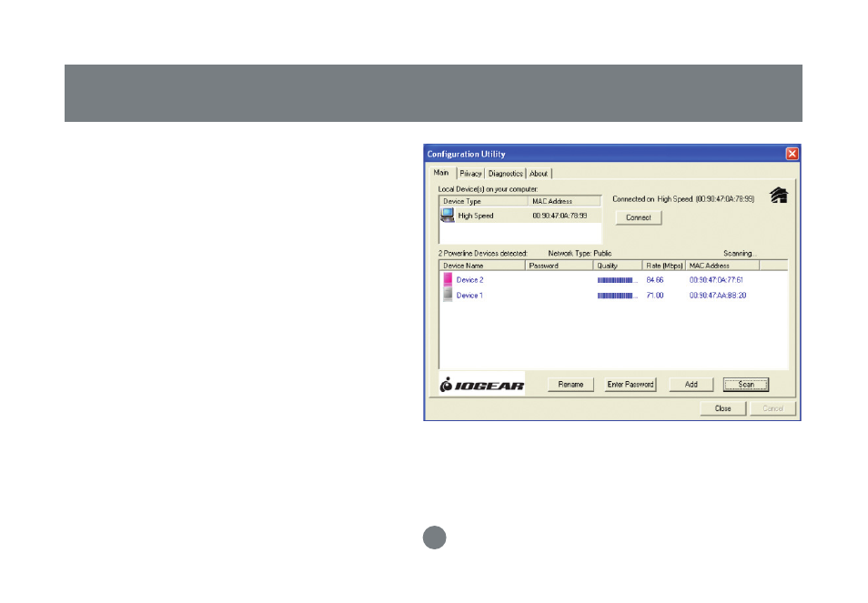The height and width of the screenshot is (603, 868).
Task: Open the Privacy tab
Action: [470, 174]
